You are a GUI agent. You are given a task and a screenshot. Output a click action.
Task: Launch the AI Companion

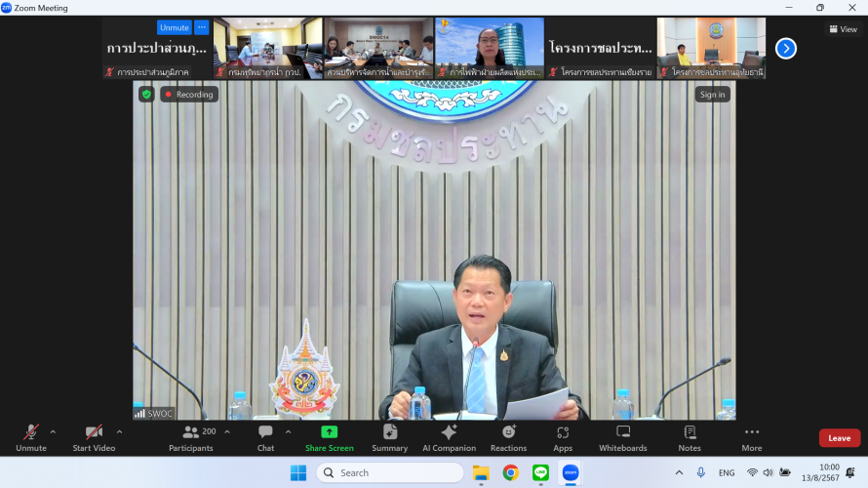[449, 437]
